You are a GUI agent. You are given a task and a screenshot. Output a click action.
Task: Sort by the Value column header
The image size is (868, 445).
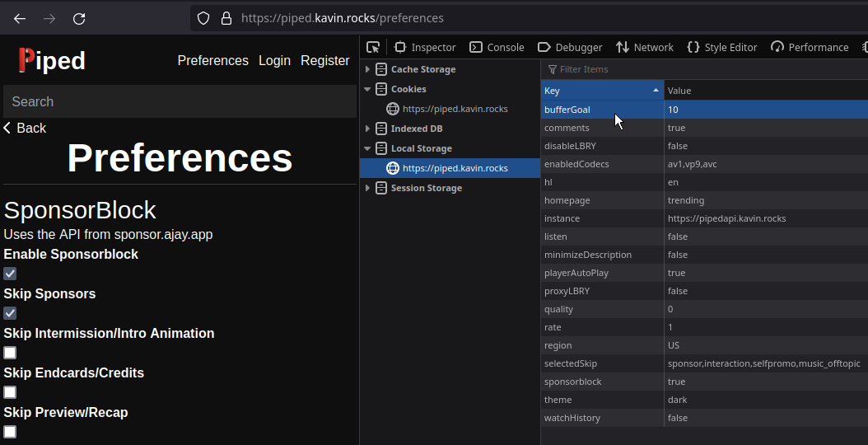click(766, 91)
